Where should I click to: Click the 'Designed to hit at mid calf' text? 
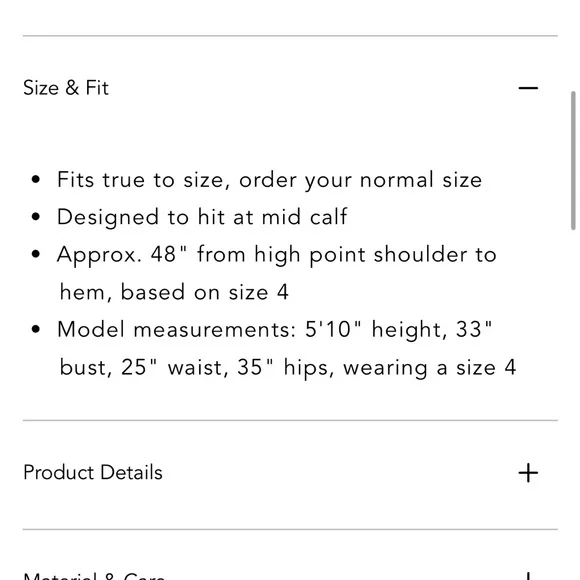(202, 217)
